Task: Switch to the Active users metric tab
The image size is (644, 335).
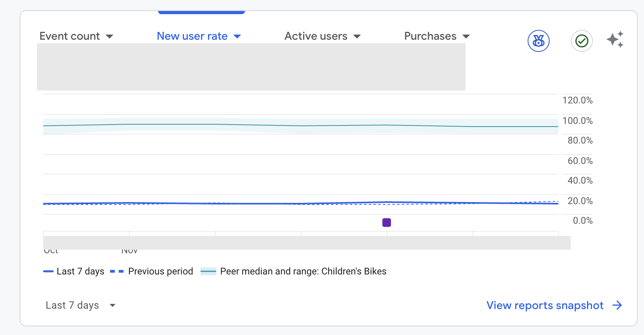Action: (316, 36)
